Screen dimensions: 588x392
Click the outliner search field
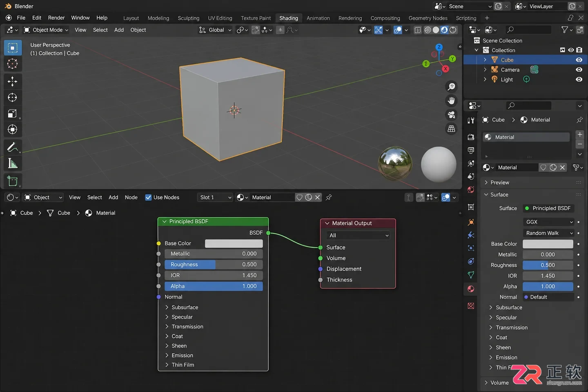pyautogui.click(x=528, y=30)
